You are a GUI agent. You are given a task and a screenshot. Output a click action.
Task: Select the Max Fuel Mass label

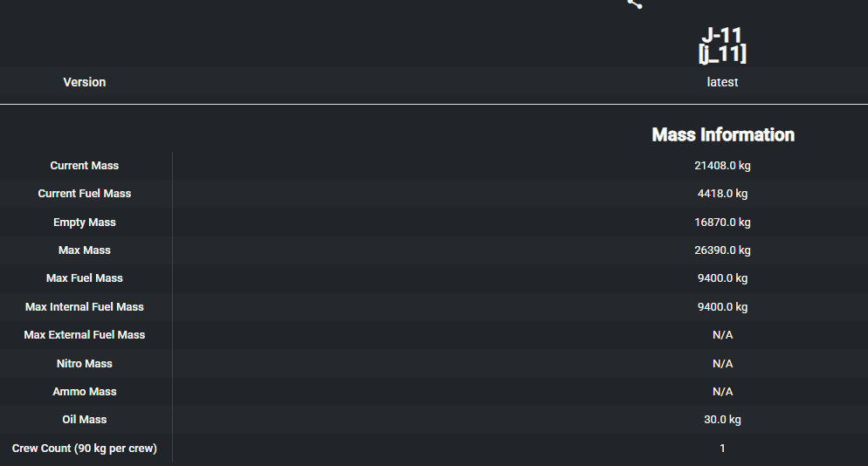pyautogui.click(x=85, y=278)
